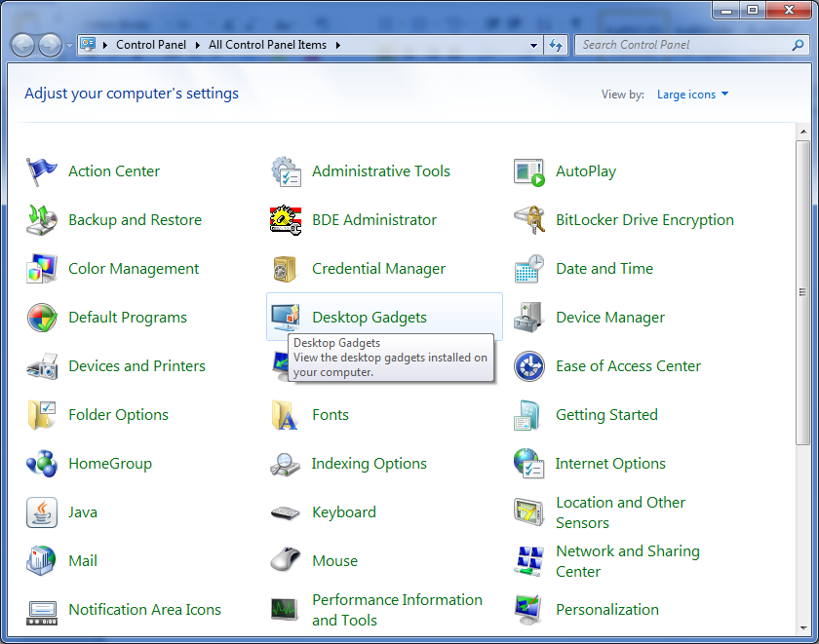Screen dimensions: 819x644
Task: Click the vertical scrollbar thumb
Action: [x=802, y=292]
